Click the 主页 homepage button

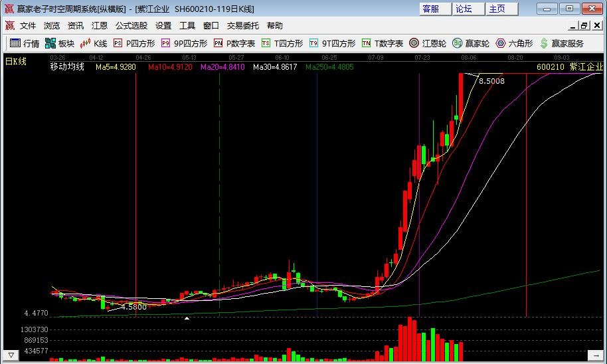(x=502, y=9)
